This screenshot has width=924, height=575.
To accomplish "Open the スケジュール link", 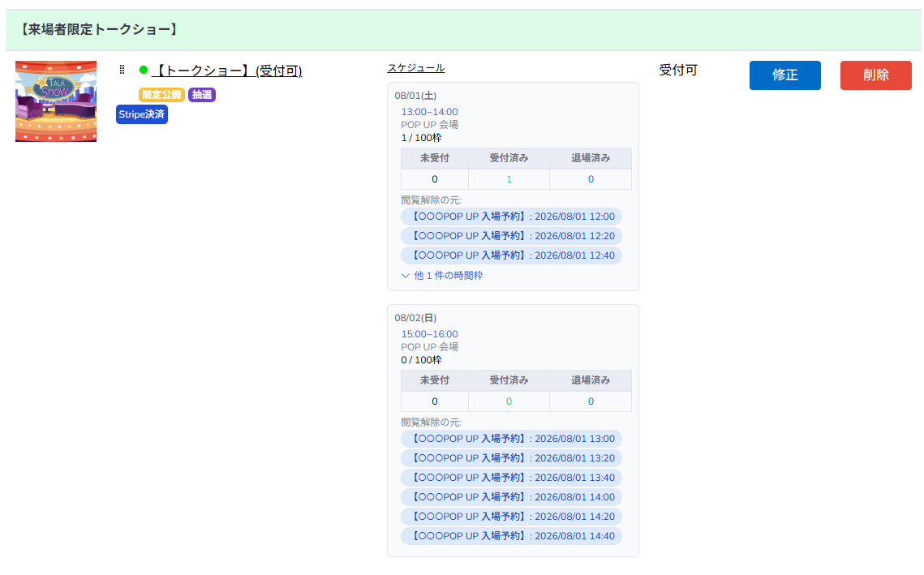I will pyautogui.click(x=415, y=68).
